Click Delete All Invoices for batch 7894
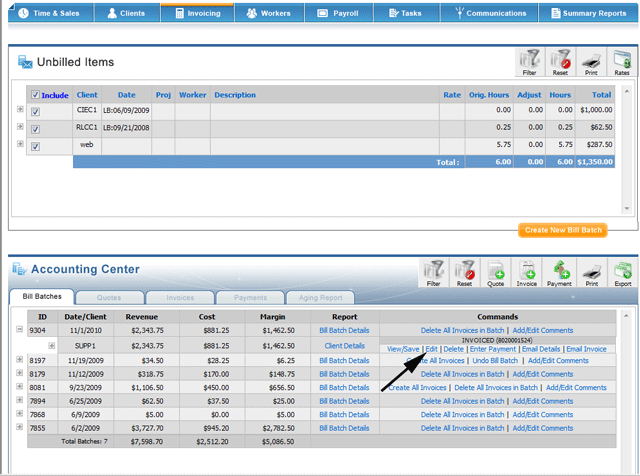This screenshot has width=640, height=476. pyautogui.click(x=462, y=401)
